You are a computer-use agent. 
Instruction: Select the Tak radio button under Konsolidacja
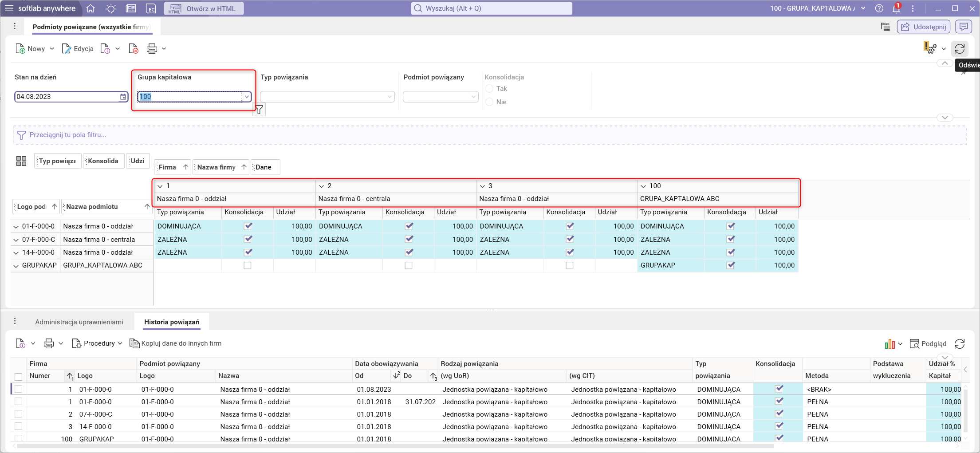pyautogui.click(x=490, y=89)
